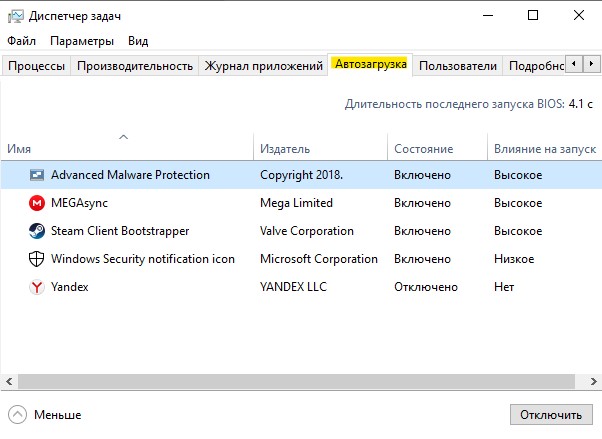Close the Task Manager window
The height and width of the screenshot is (439, 602).
coord(579,16)
